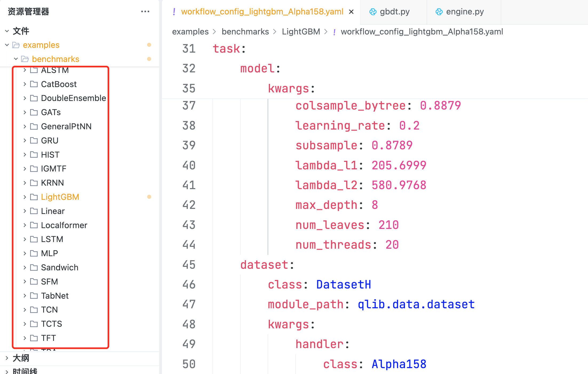Expand the DoubleEnsemble folder chevron
This screenshot has width=588, height=374.
click(x=25, y=98)
